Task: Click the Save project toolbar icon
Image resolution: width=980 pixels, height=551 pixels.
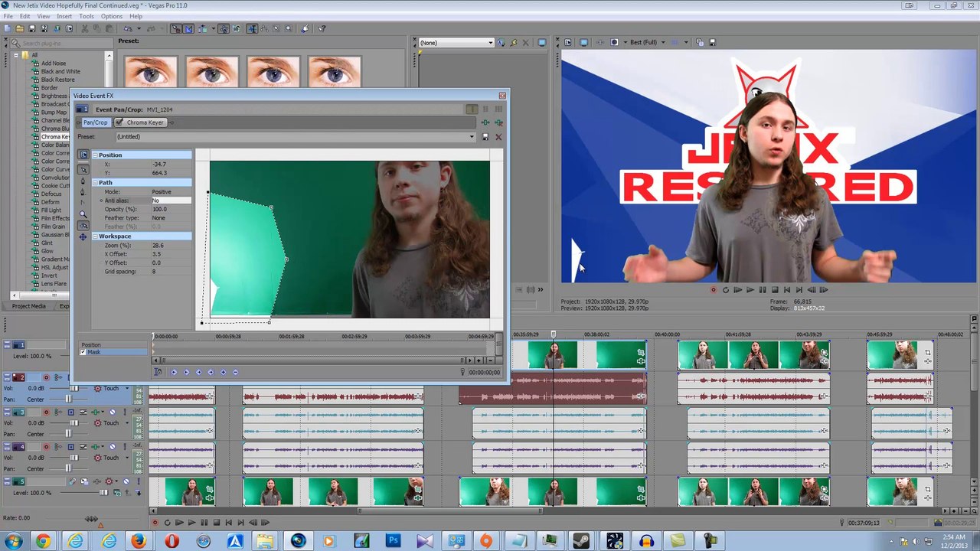Action: [31, 29]
